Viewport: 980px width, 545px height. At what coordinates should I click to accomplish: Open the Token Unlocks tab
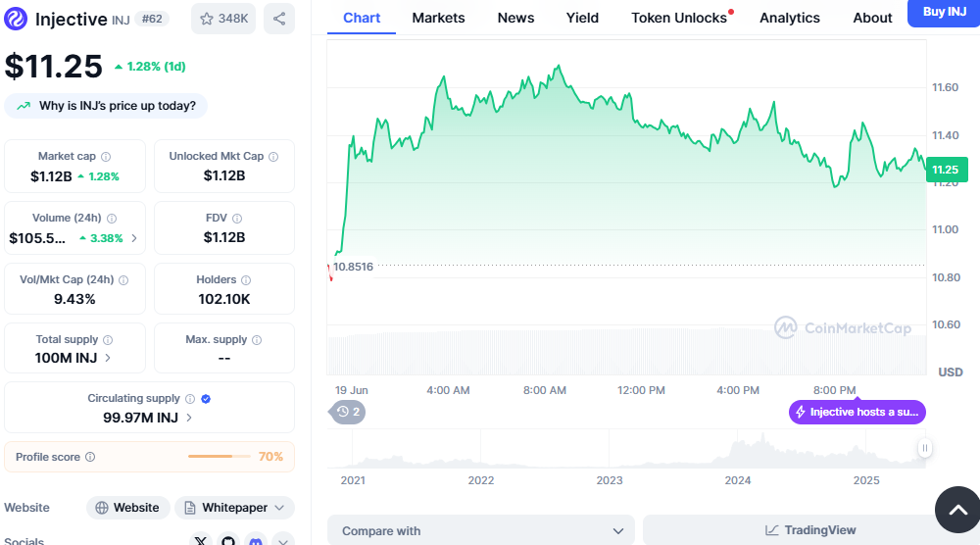[679, 18]
